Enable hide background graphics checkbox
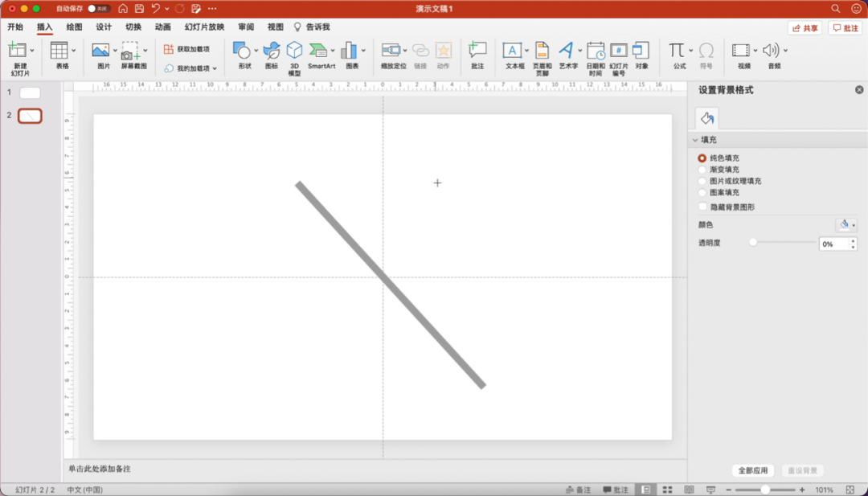This screenshot has width=868, height=496. 702,207
